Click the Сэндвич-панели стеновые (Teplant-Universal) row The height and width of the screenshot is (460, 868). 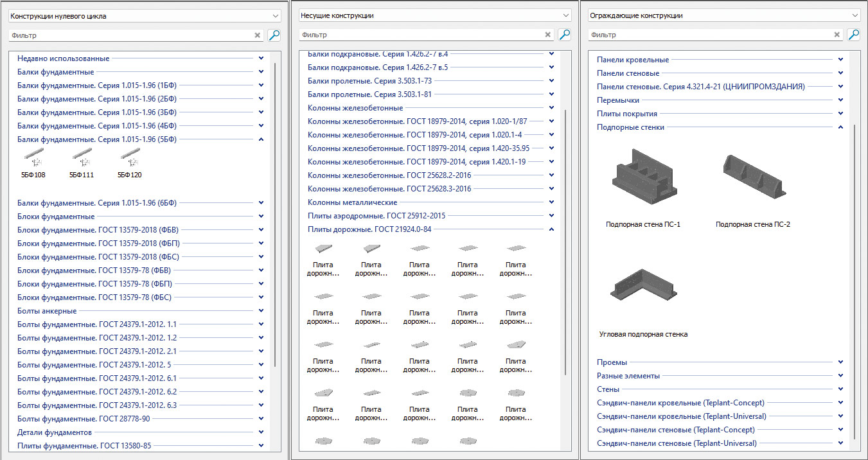click(x=720, y=443)
